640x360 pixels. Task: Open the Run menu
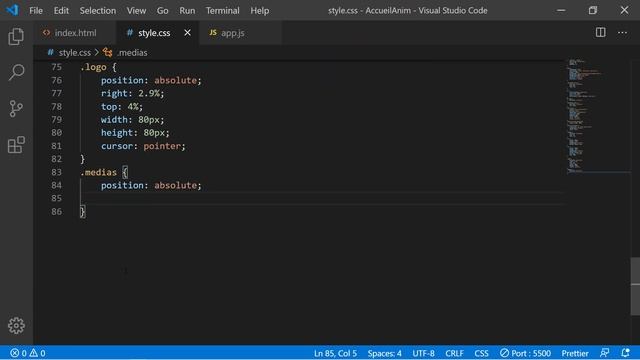click(x=187, y=11)
